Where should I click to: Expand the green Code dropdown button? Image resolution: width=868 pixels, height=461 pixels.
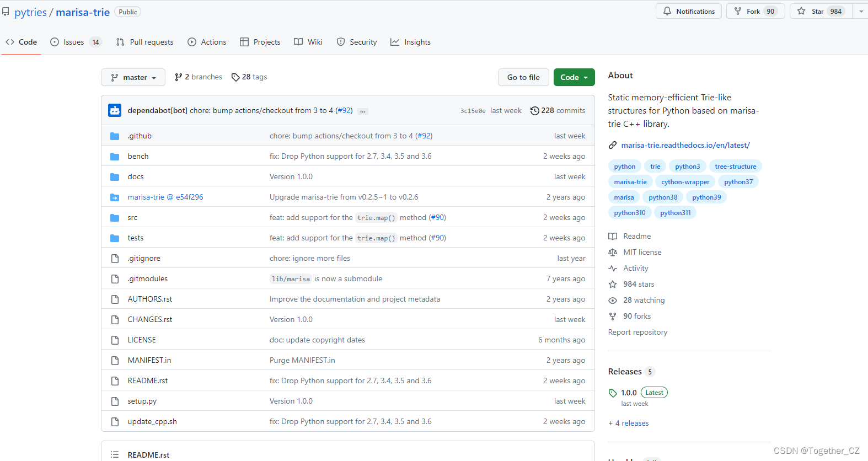pos(574,77)
